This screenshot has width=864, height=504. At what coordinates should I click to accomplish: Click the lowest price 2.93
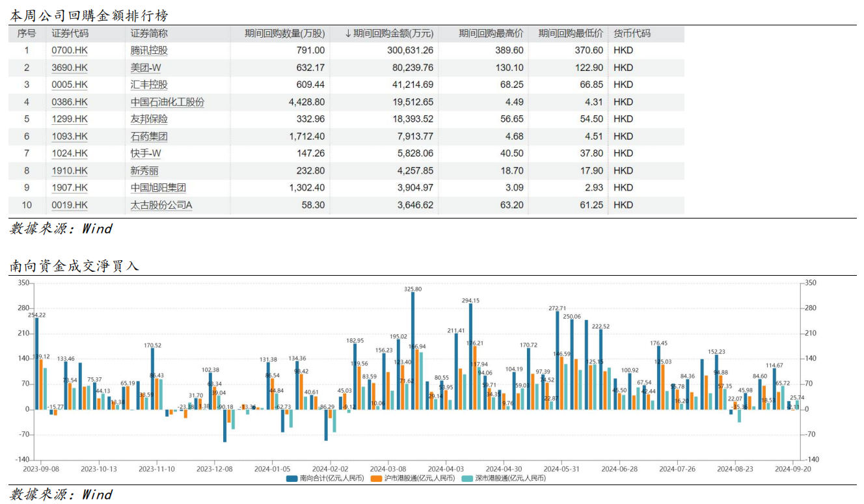pos(594,188)
